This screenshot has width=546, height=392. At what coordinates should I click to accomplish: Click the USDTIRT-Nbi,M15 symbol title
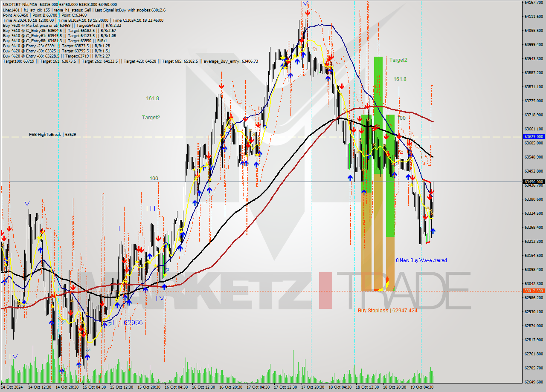click(x=20, y=4)
